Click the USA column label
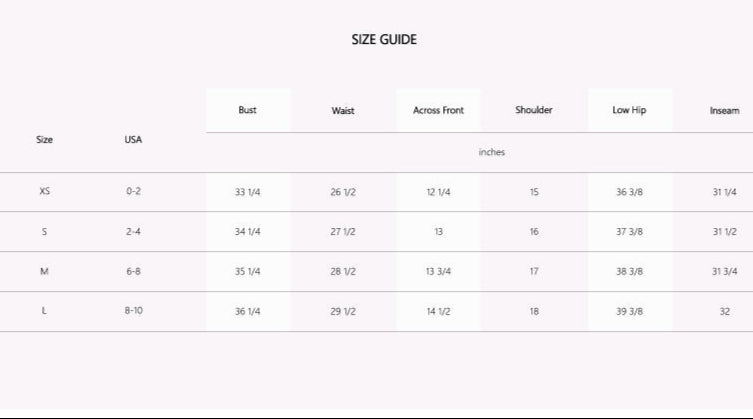753x419 pixels. click(x=133, y=139)
